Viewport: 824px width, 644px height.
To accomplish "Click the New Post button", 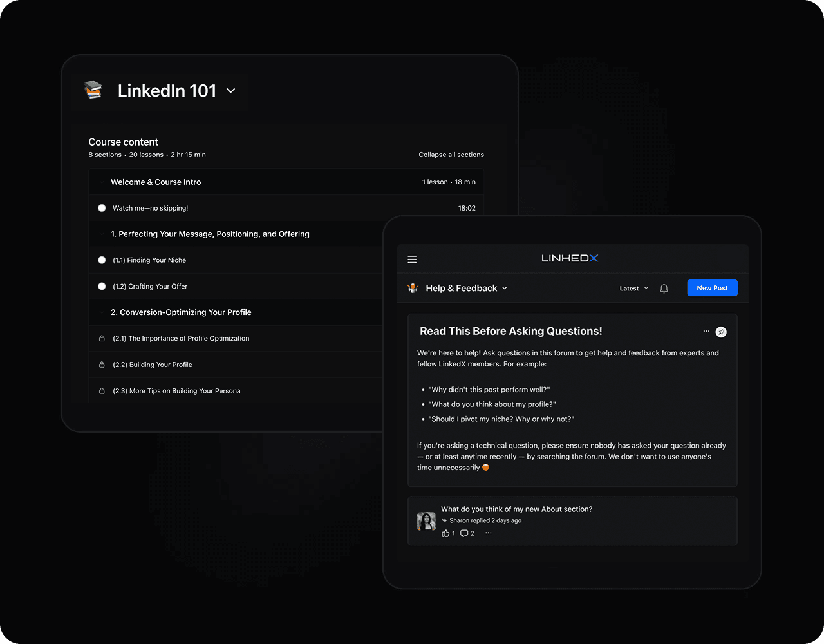I will (x=713, y=288).
